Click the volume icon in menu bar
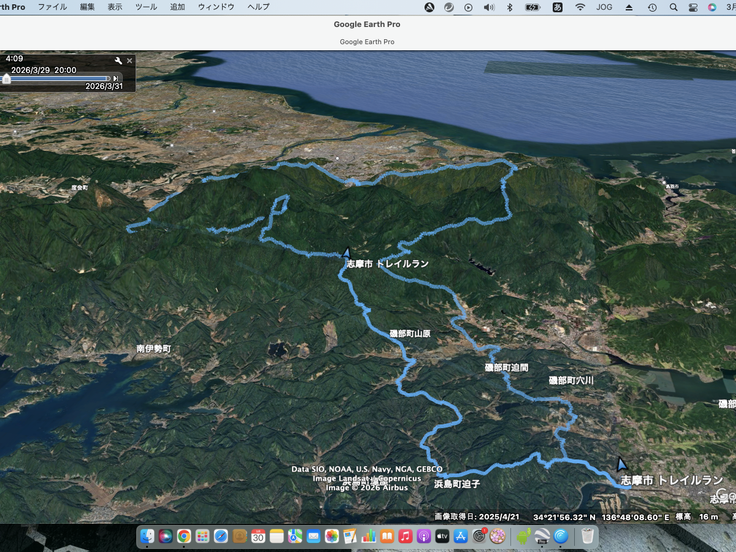The image size is (736, 552). pyautogui.click(x=489, y=7)
